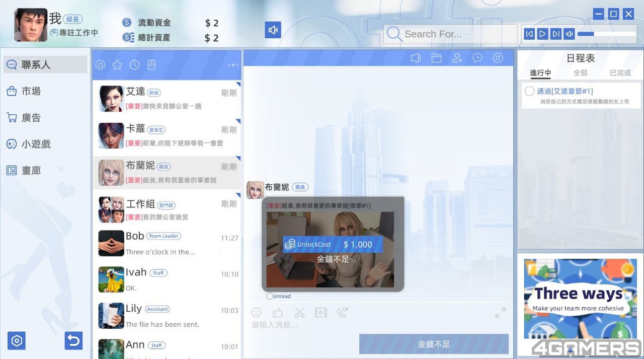Click the add contact icon in chat header
Screen dimensions: 644x359
pos(457,58)
